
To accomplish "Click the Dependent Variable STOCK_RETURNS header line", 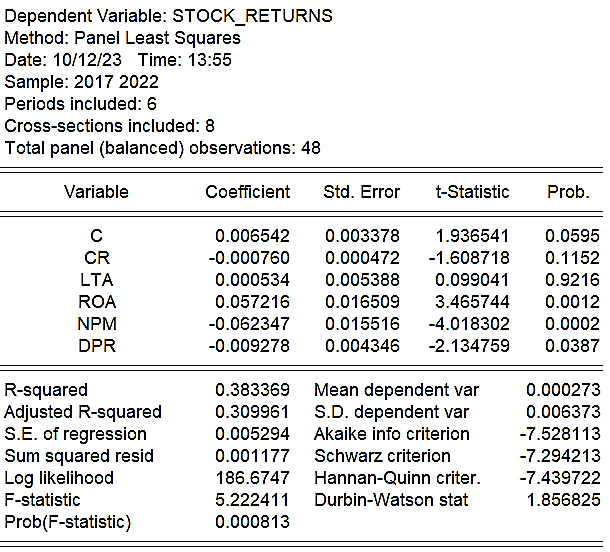I will pos(168,17).
